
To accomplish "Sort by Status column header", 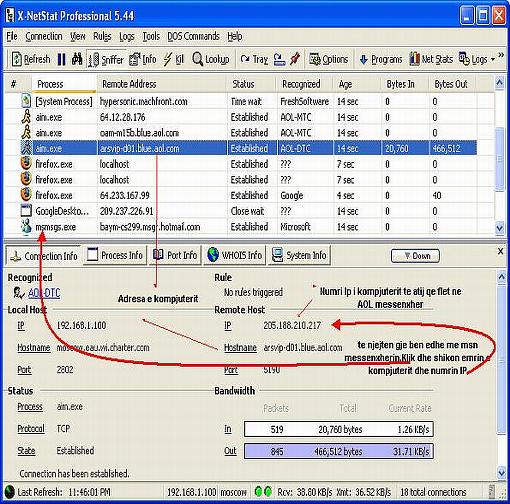I will pos(252,84).
